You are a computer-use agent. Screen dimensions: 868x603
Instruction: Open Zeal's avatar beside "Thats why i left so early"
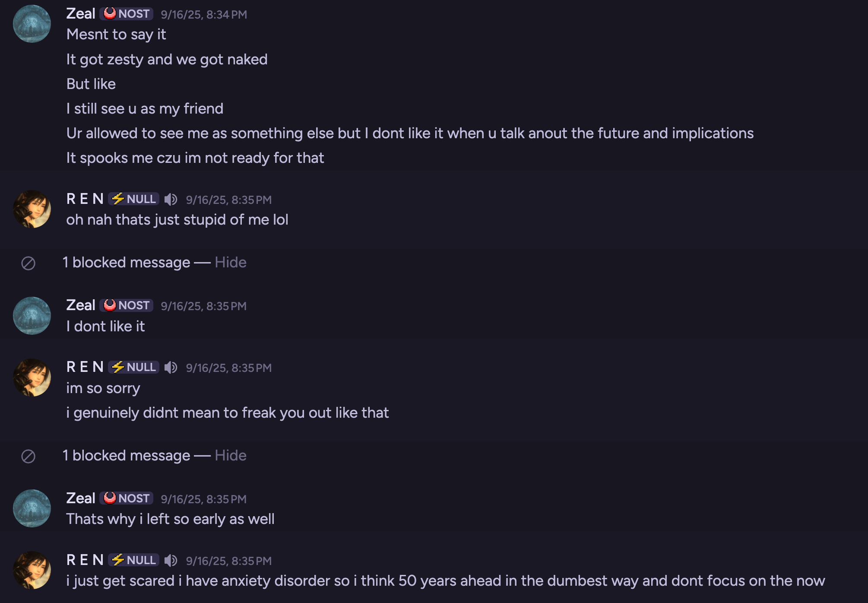(32, 508)
